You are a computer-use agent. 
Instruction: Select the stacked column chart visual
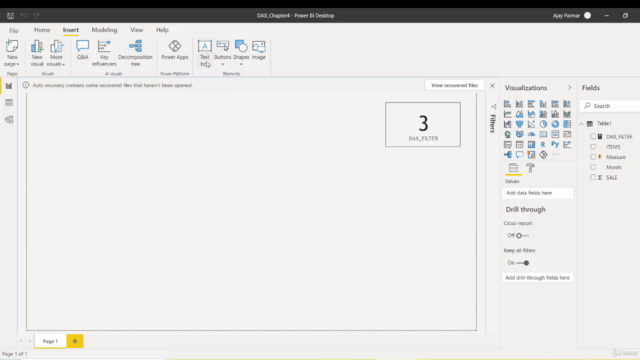tap(519, 104)
